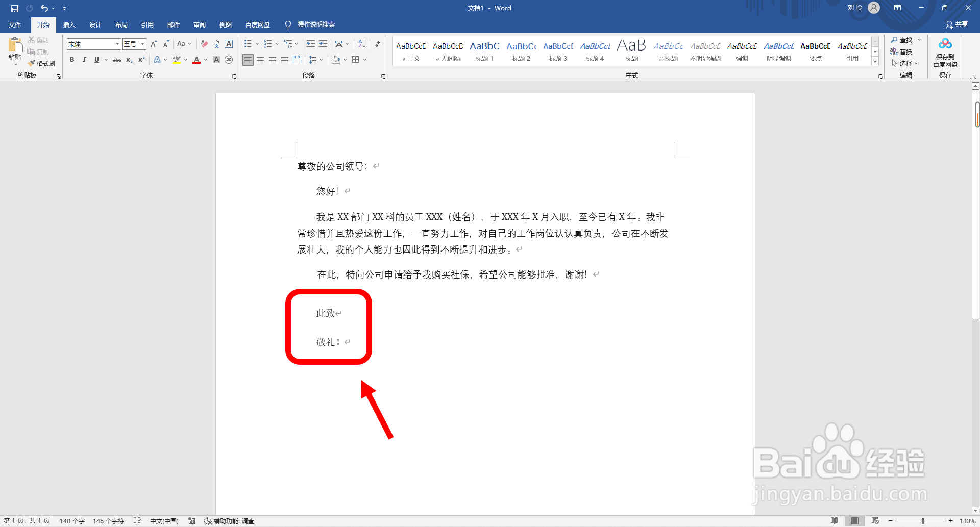Click the word count in status bar
980x527 pixels.
pos(72,521)
